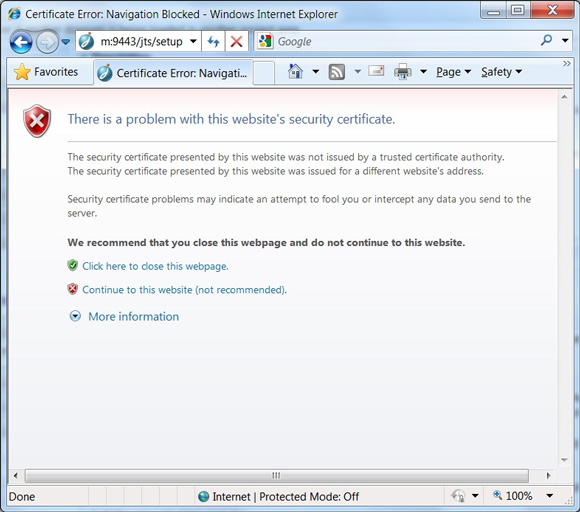580x512 pixels.
Task: Maximize the Internet Explorer window
Action: point(517,10)
